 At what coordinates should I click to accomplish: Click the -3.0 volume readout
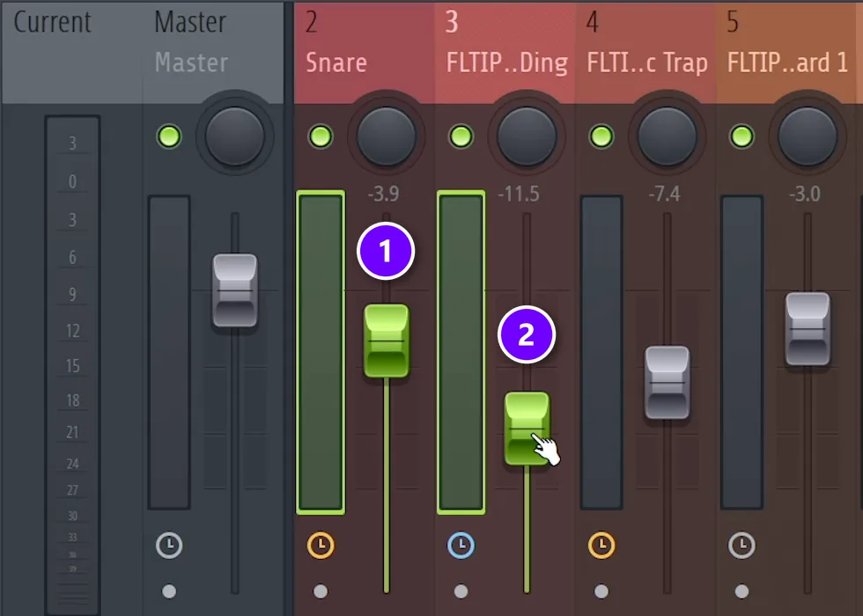coord(804,194)
